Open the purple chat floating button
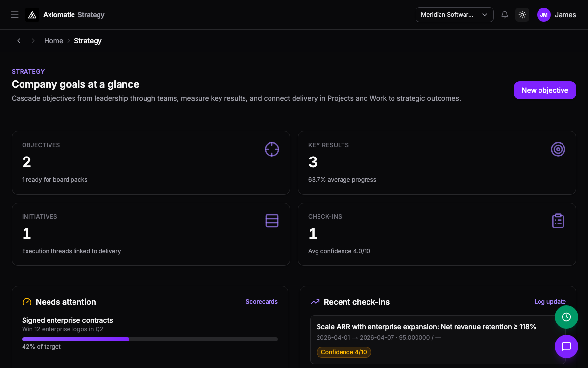This screenshot has height=368, width=588. [x=566, y=346]
